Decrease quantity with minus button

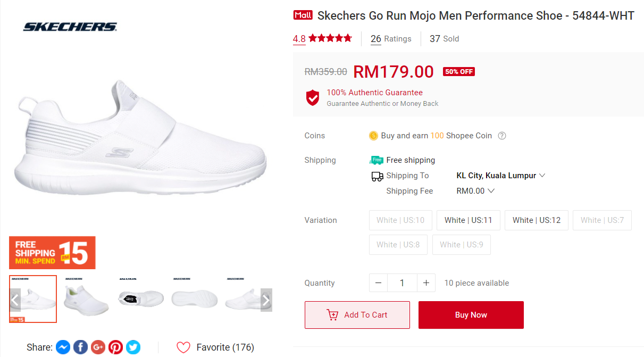click(x=378, y=283)
